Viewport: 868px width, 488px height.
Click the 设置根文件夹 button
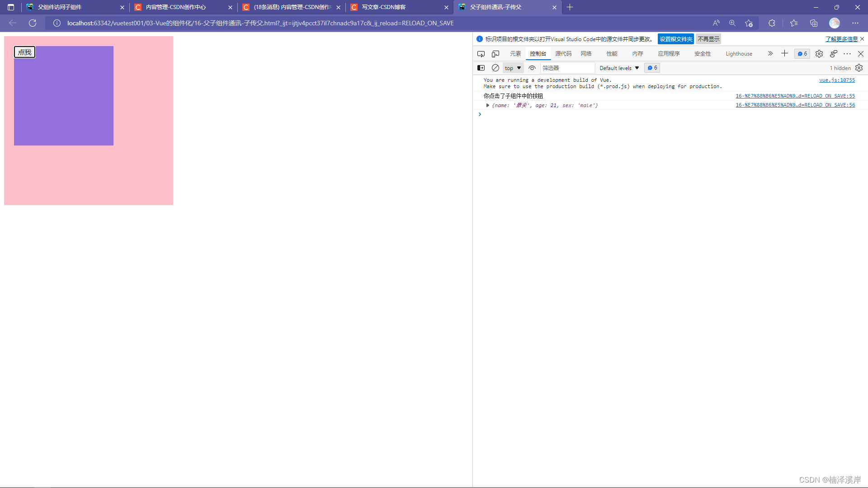675,39
